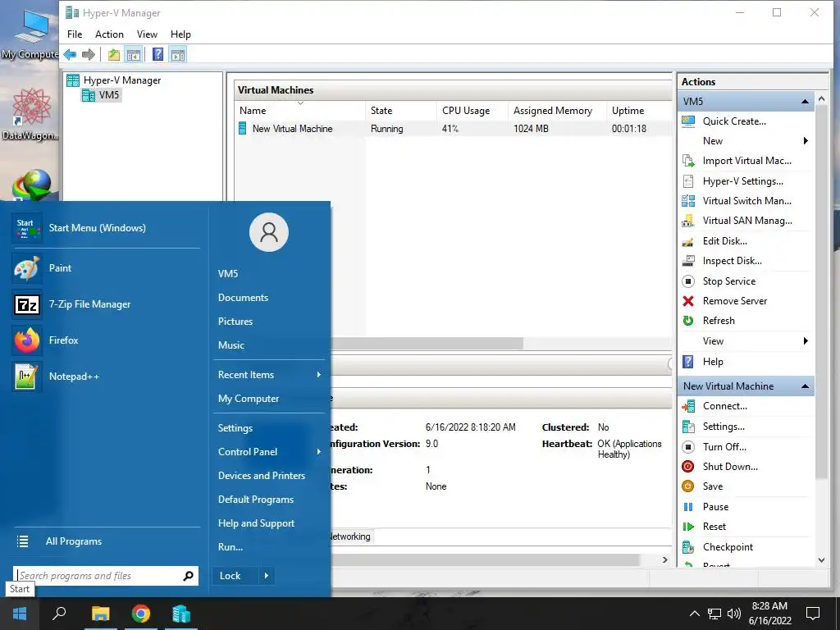Screen dimensions: 840x630
Task: Open Devices and Printers
Action: (262, 476)
